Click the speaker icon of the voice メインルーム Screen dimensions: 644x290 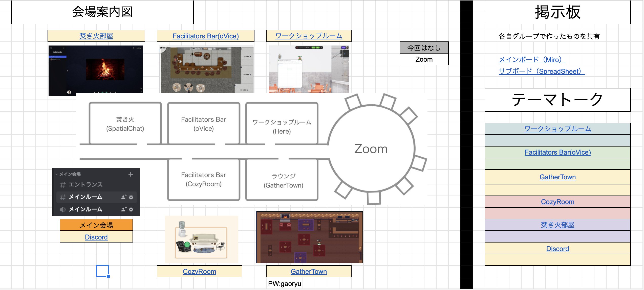click(x=63, y=209)
